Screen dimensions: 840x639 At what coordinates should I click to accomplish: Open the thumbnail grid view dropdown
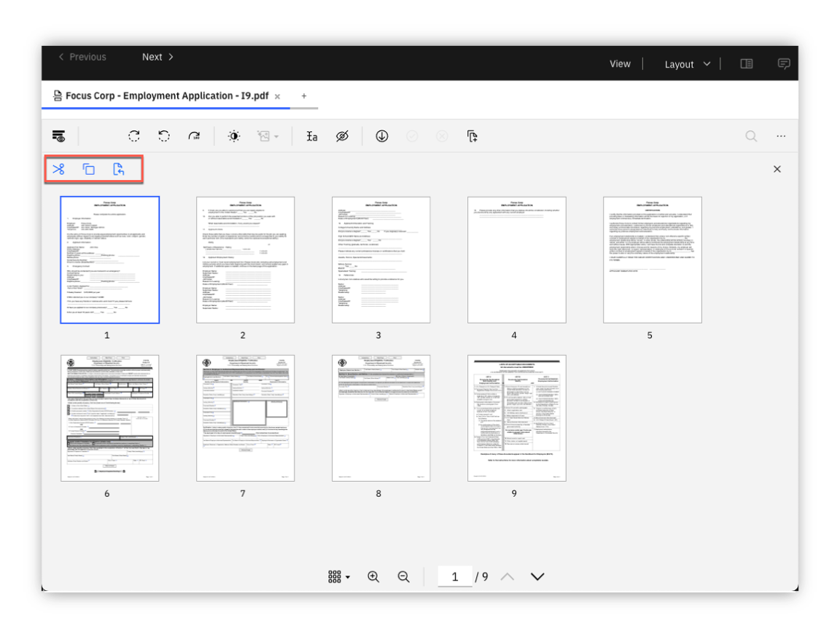339,576
